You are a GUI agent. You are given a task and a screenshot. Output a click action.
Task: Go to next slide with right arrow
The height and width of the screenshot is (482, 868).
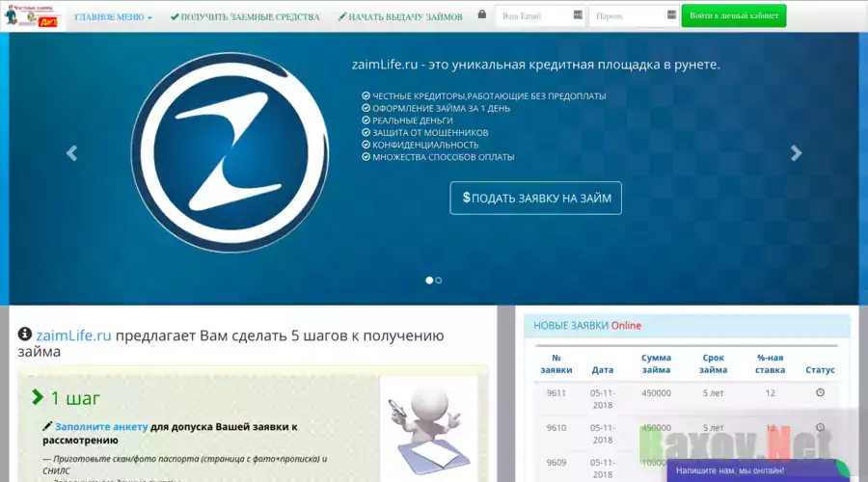(796, 153)
